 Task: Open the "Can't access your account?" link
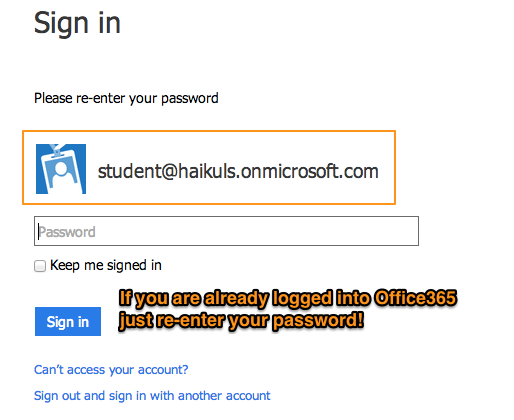(111, 369)
